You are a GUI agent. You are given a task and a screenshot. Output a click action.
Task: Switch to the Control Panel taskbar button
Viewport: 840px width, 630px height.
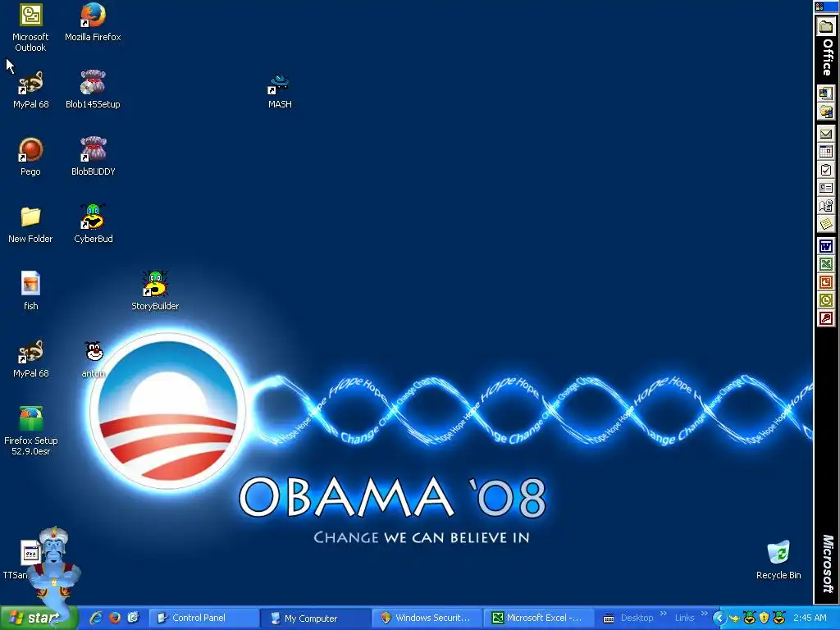point(203,618)
